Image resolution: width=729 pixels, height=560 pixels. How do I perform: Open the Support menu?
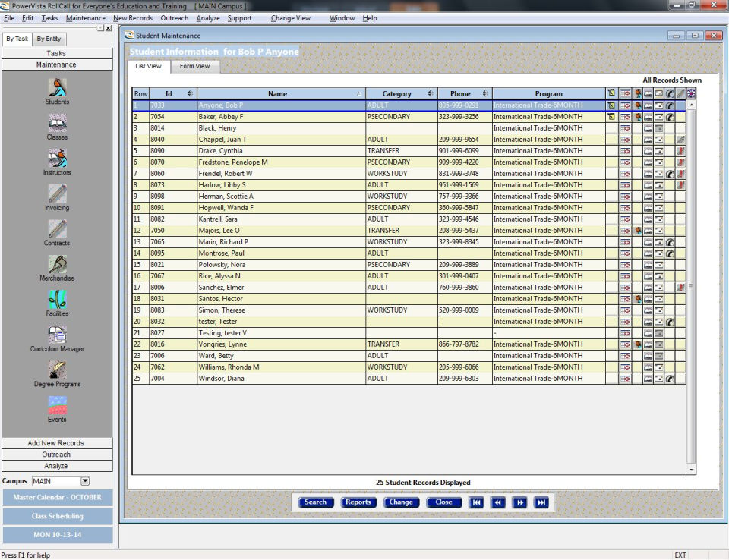pyautogui.click(x=239, y=18)
